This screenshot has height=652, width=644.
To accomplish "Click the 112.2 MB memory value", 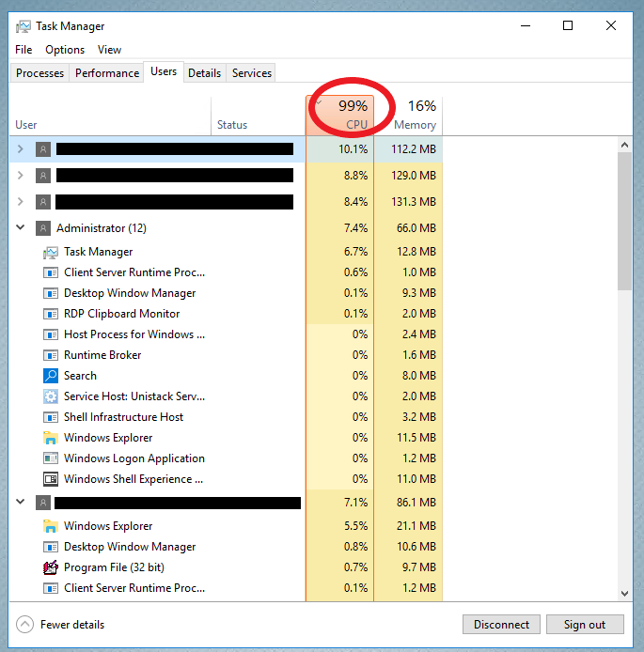I will point(414,148).
